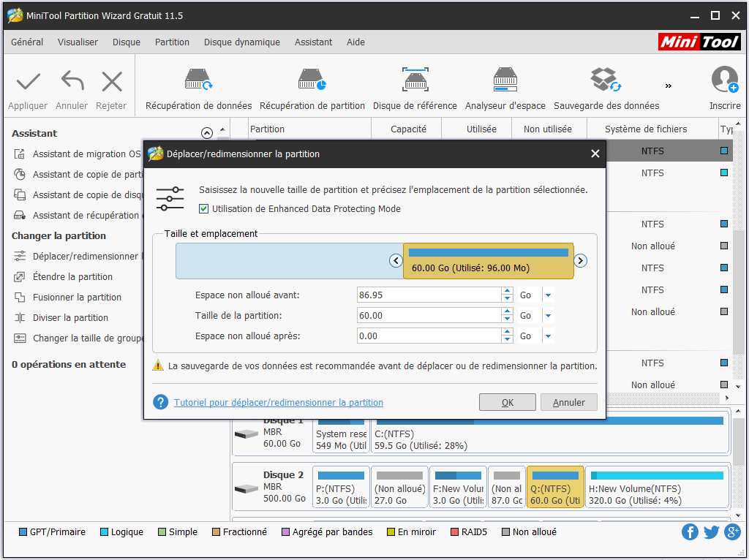Image resolution: width=749 pixels, height=560 pixels.
Task: Open the Disque dynamique menu
Action: point(242,42)
